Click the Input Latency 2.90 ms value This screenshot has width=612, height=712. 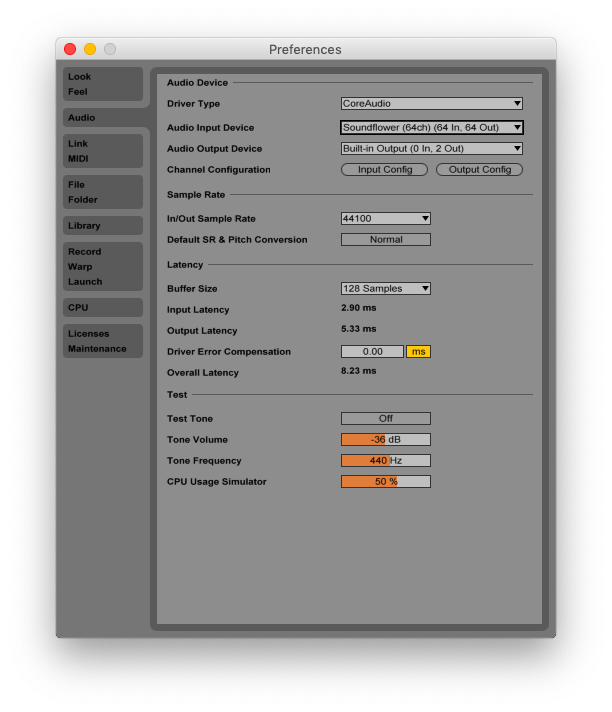point(359,308)
